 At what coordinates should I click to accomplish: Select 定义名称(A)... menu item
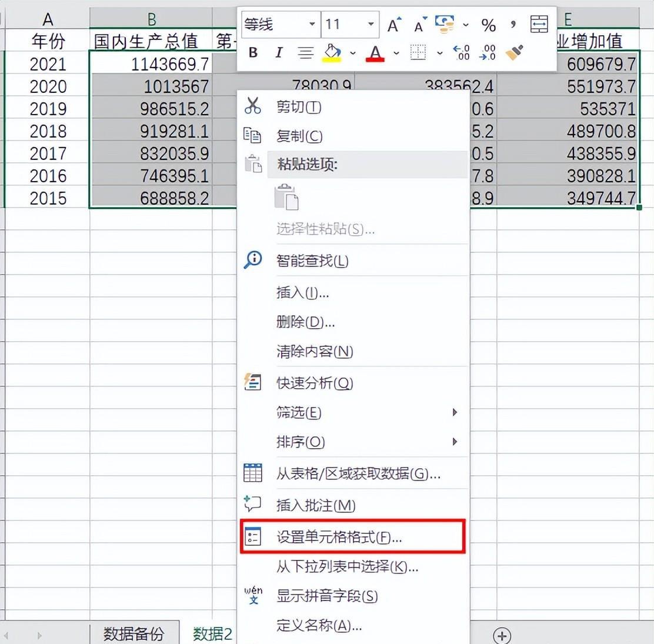point(353,625)
